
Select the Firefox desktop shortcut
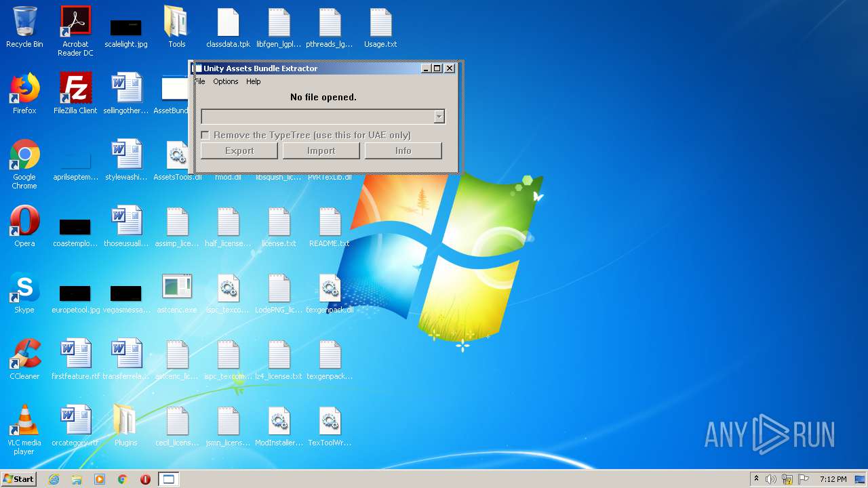click(x=24, y=94)
